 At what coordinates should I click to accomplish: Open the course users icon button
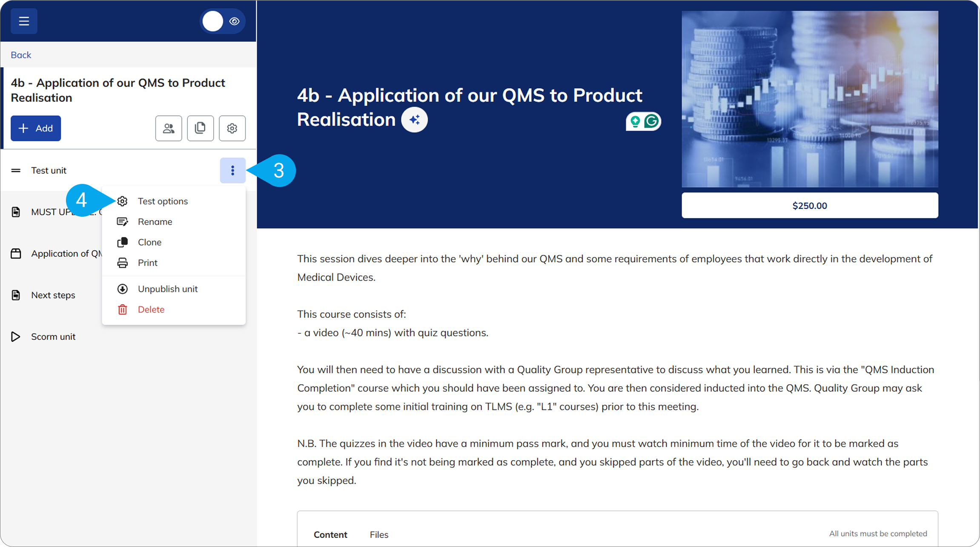coord(169,128)
